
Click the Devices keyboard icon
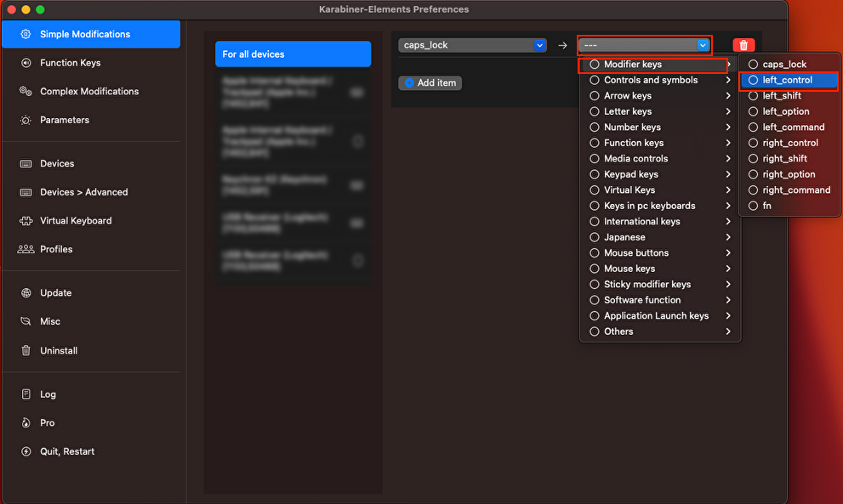click(x=26, y=163)
